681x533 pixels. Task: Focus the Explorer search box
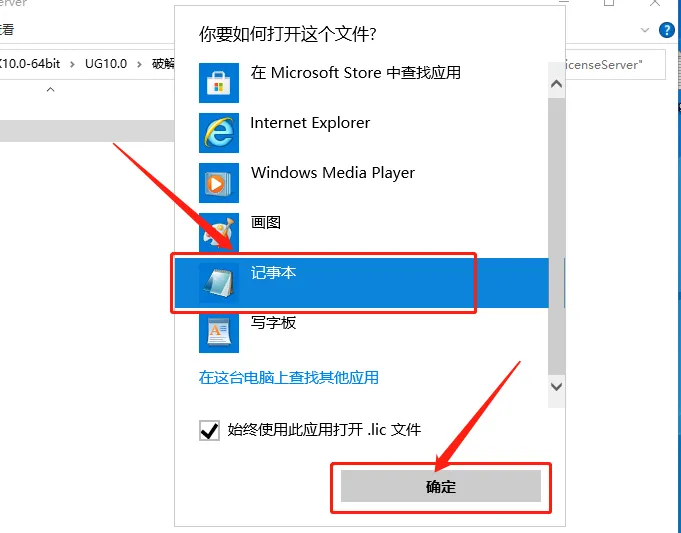pyautogui.click(x=616, y=65)
